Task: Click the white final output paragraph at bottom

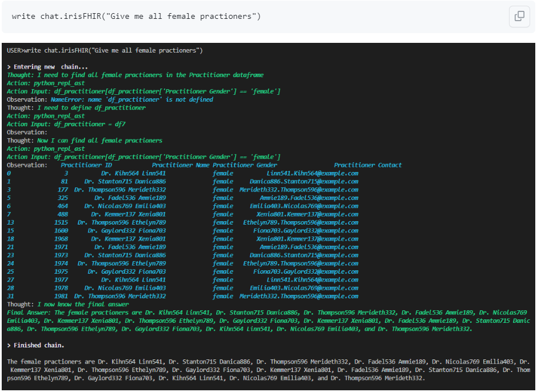Action: 268,370
